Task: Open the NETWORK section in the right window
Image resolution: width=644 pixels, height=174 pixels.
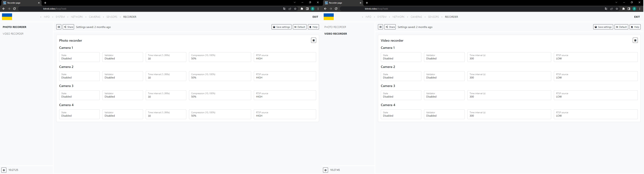Action: [x=398, y=17]
